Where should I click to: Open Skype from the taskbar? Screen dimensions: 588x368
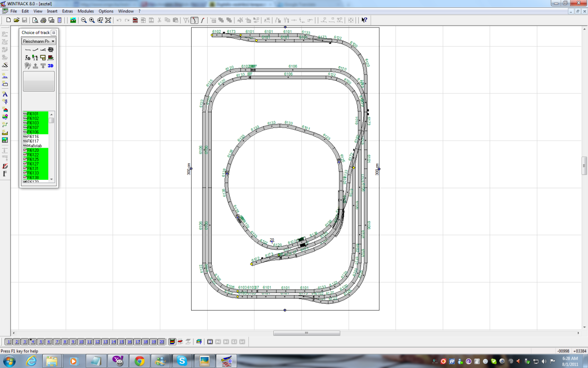(x=182, y=361)
